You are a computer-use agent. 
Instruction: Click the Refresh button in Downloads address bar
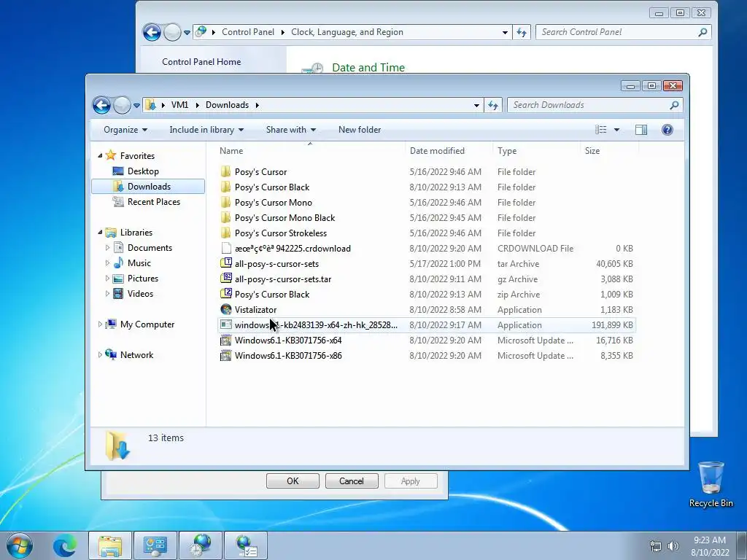tap(493, 105)
